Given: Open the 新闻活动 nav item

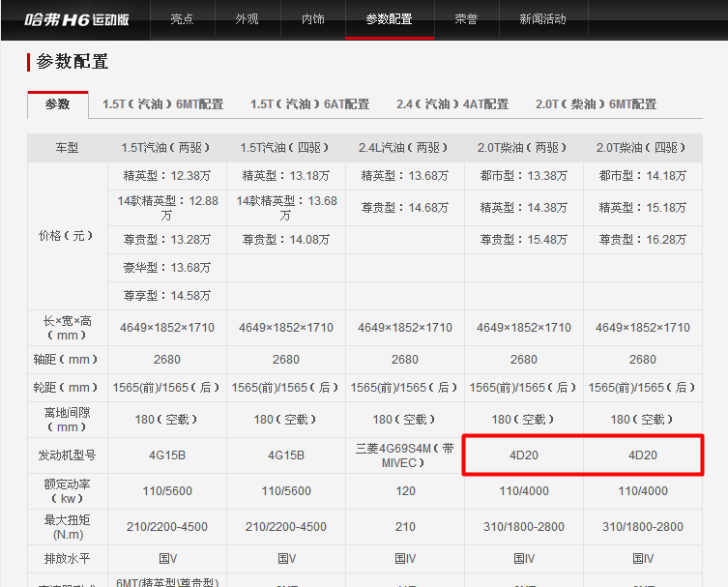Looking at the screenshot, I should pos(542,19).
